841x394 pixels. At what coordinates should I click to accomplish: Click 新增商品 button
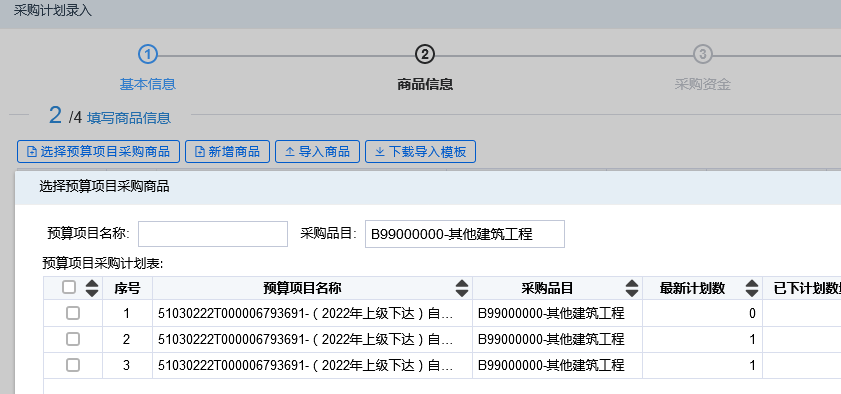pyautogui.click(x=227, y=152)
